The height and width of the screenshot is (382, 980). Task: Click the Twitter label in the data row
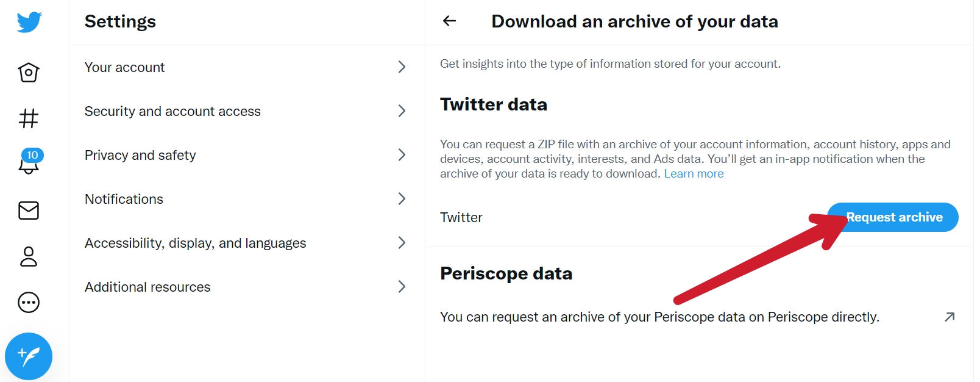(x=461, y=217)
